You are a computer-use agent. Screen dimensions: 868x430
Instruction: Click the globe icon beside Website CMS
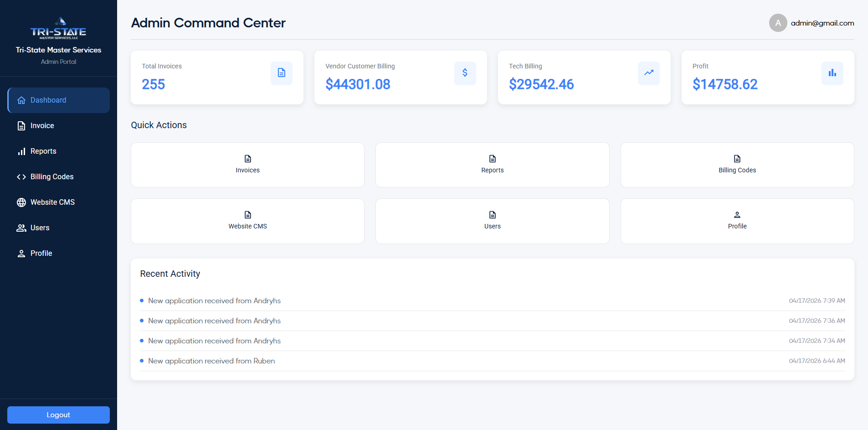21,202
